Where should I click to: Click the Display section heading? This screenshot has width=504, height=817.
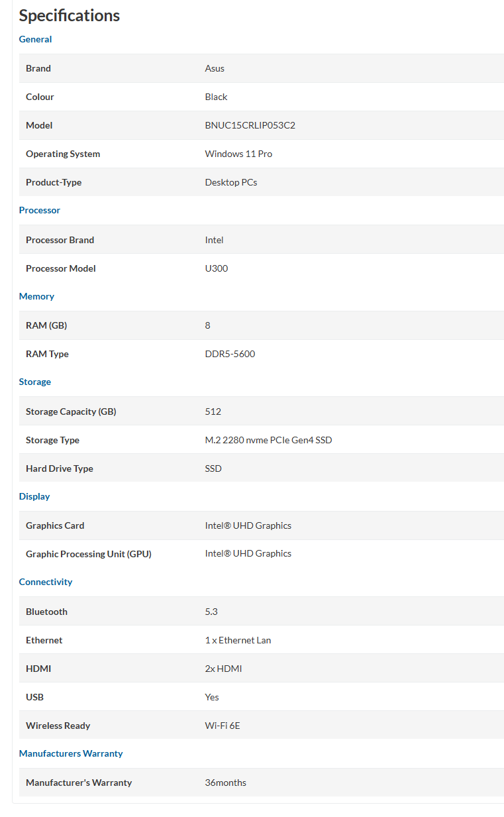[34, 496]
